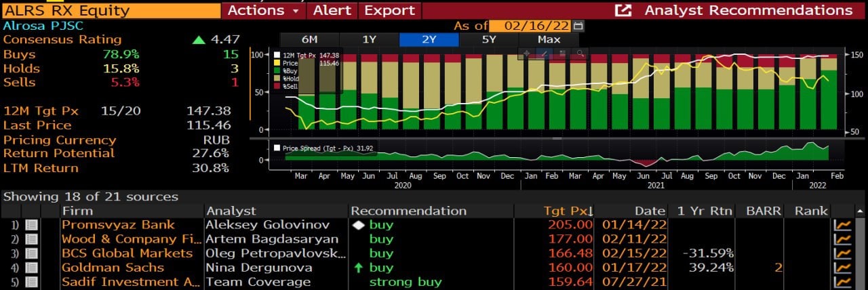The width and height of the screenshot is (868, 290).
Task: Open calendar picker next to As of date
Action: (x=578, y=26)
